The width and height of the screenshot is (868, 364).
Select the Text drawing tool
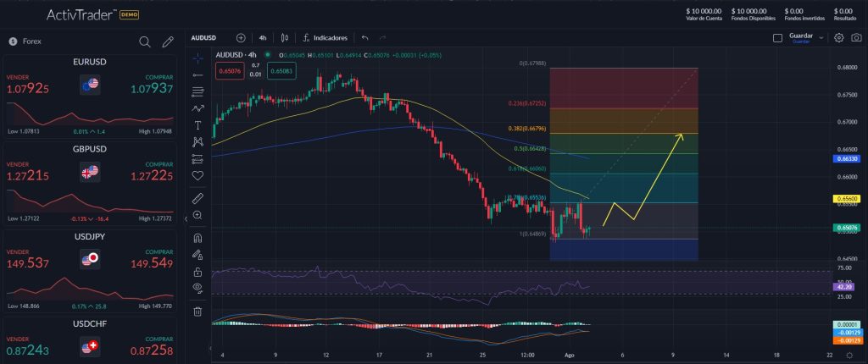tap(198, 124)
